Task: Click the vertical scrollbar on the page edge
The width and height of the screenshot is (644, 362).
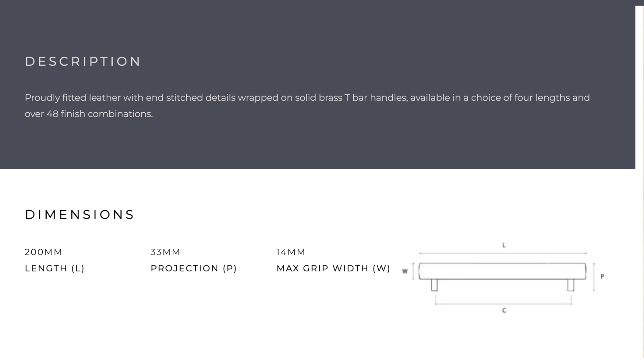Action: tap(640, 181)
